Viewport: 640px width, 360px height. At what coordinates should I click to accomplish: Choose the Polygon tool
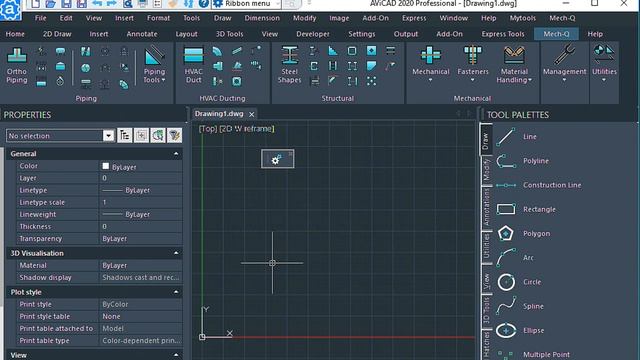tap(523, 233)
